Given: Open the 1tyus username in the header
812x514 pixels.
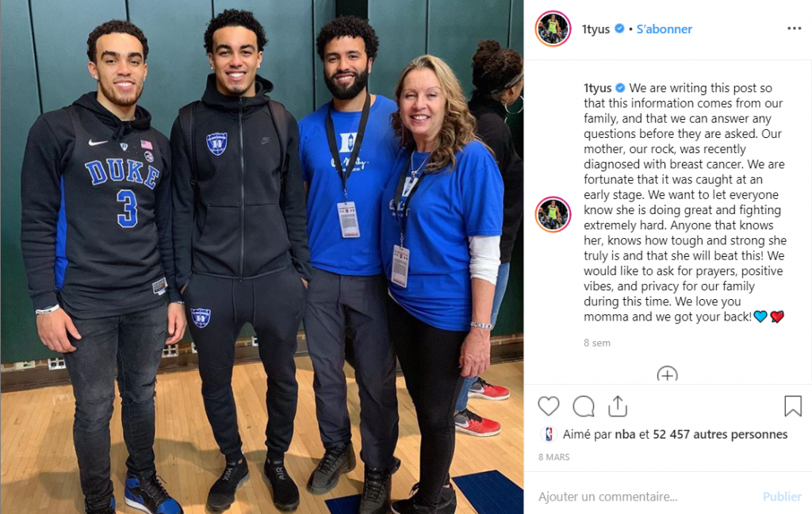Looking at the screenshot, I should coord(596,29).
